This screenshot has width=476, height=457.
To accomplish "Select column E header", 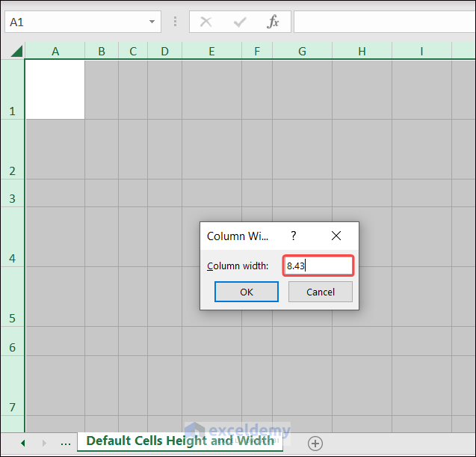I will click(x=212, y=51).
